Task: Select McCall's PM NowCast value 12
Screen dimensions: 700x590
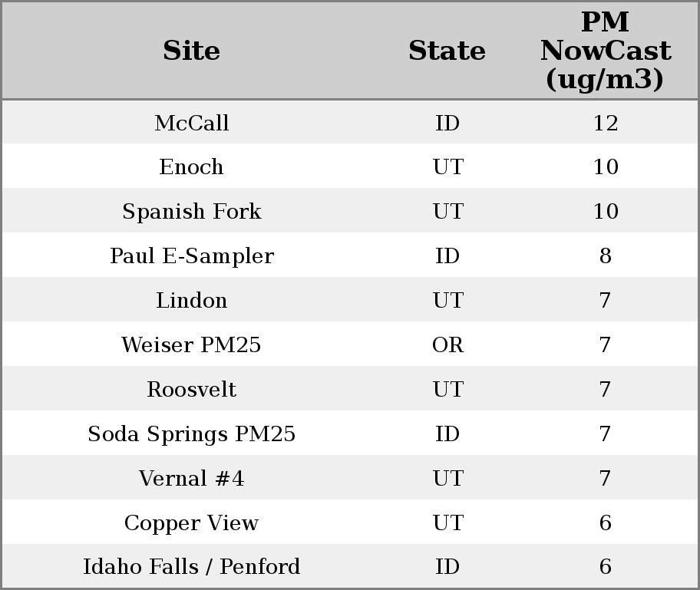Action: (605, 124)
